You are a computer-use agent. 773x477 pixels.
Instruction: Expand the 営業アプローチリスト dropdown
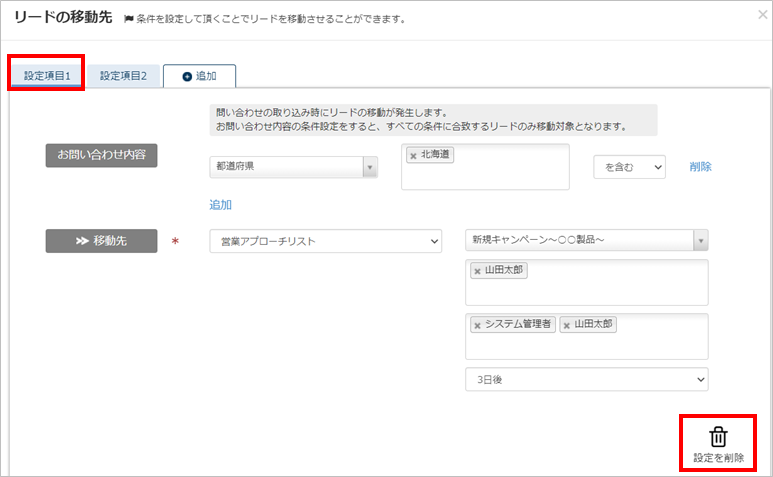tap(325, 242)
